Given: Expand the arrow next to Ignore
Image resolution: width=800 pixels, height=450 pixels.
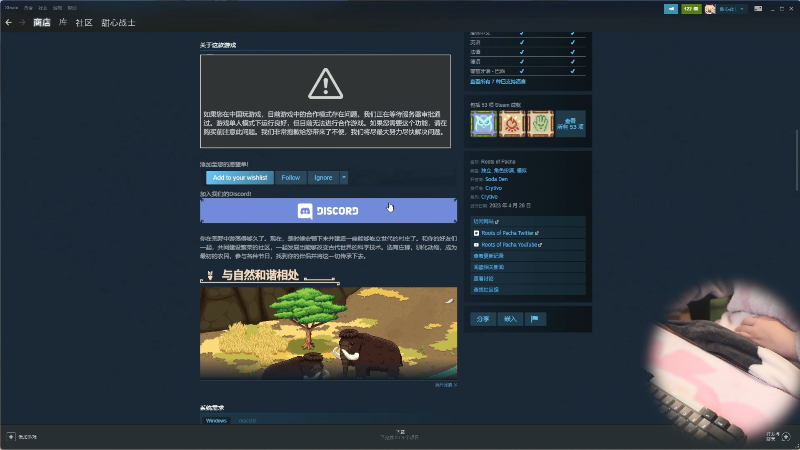Looking at the screenshot, I should click(x=344, y=178).
